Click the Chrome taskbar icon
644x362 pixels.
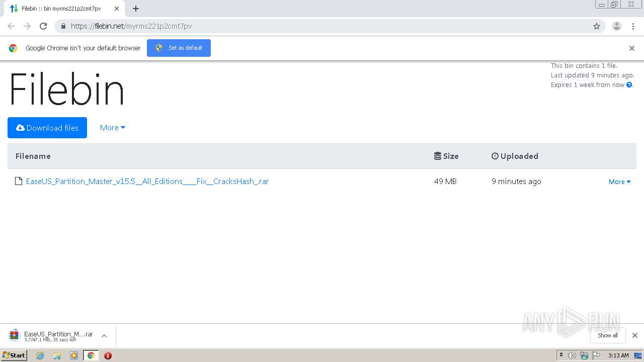pyautogui.click(x=91, y=355)
